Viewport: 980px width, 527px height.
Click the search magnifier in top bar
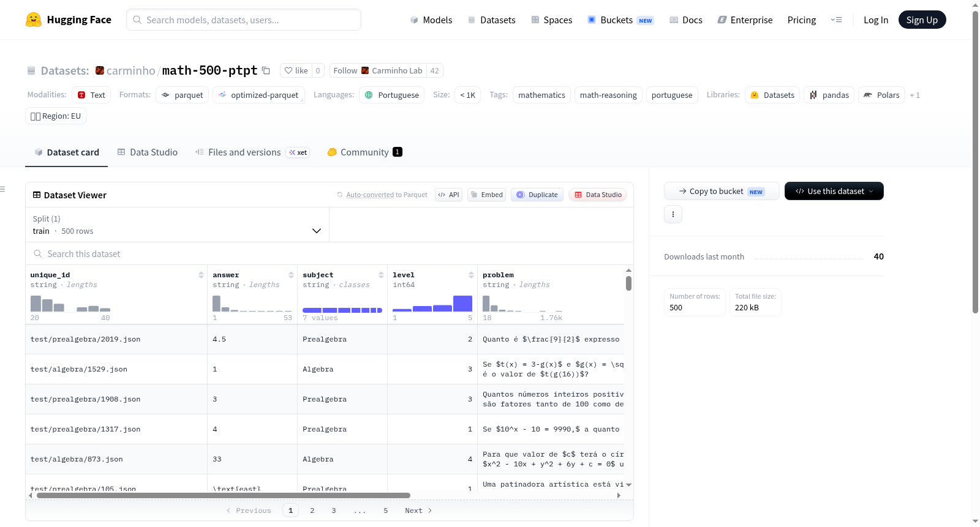tap(137, 20)
